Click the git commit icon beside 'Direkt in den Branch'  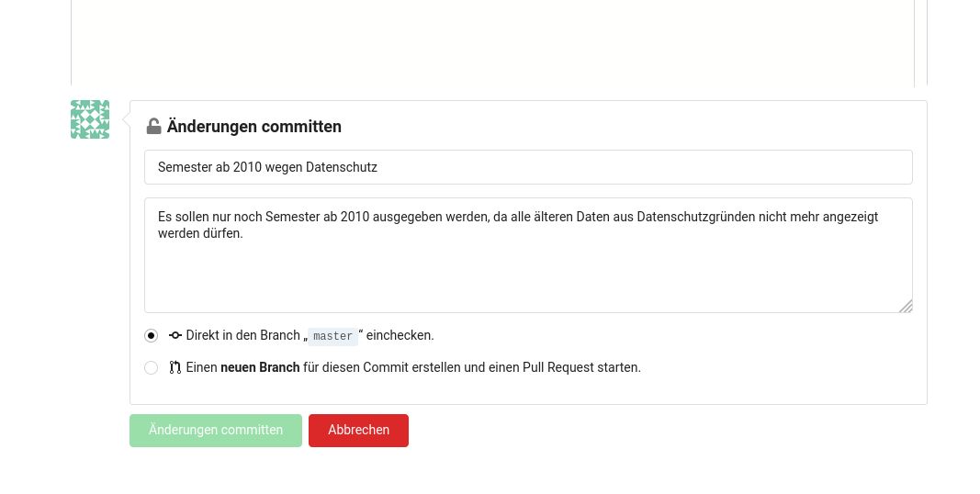tap(175, 335)
